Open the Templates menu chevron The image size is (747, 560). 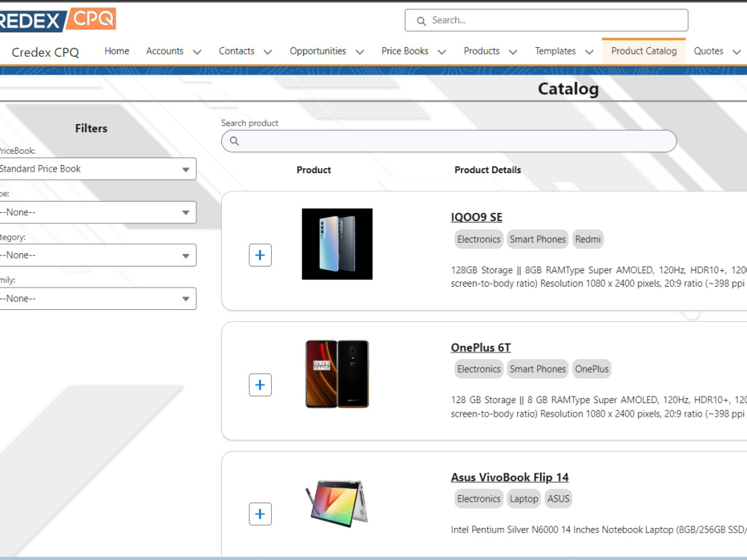click(x=589, y=52)
